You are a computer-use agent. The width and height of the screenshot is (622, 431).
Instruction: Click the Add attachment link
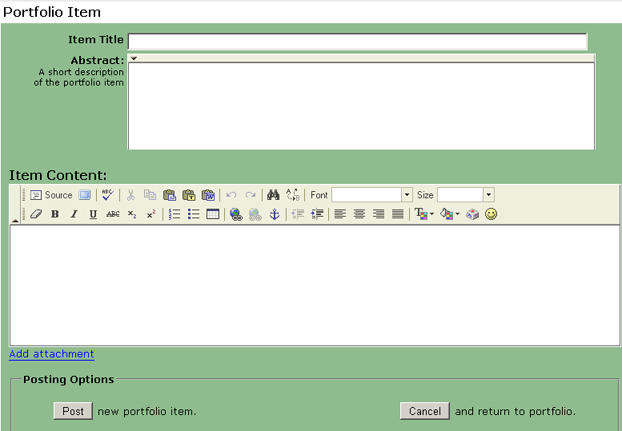(x=52, y=354)
